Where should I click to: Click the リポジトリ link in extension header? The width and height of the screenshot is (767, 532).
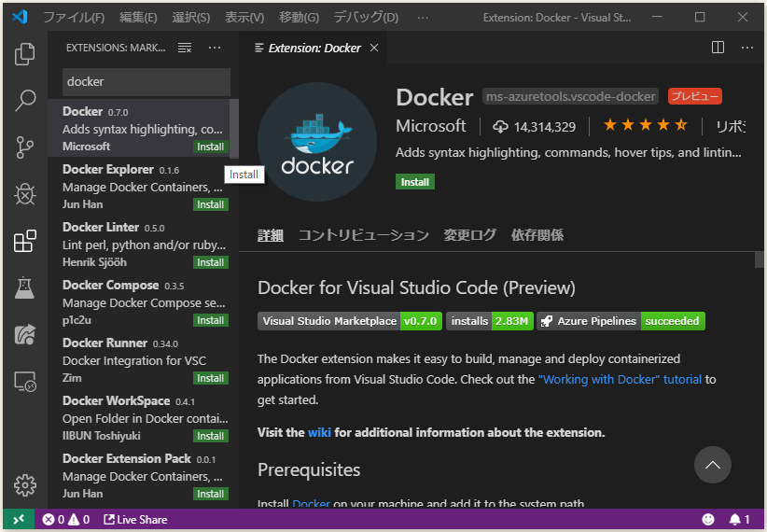731,126
